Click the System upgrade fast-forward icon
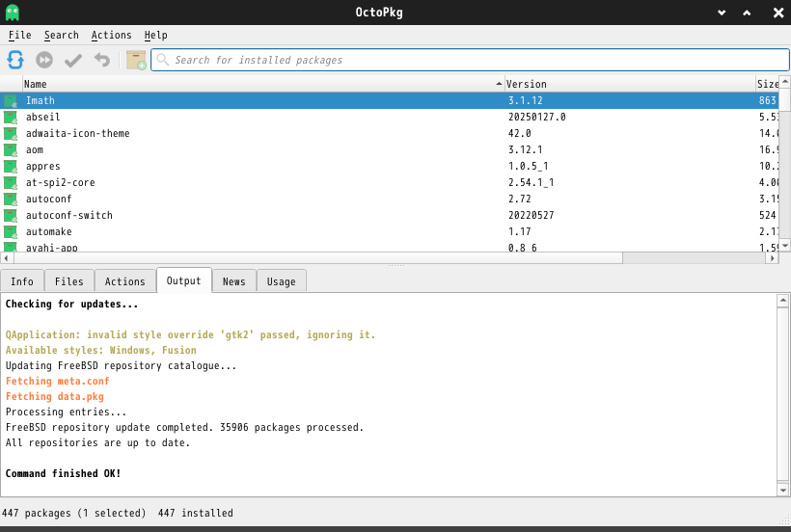Viewport: 791px width, 532px height. [x=44, y=60]
